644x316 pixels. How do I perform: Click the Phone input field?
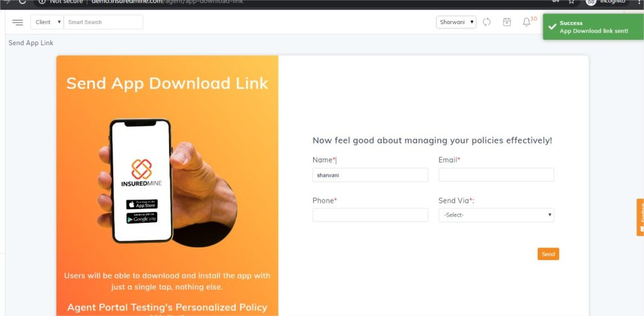370,215
